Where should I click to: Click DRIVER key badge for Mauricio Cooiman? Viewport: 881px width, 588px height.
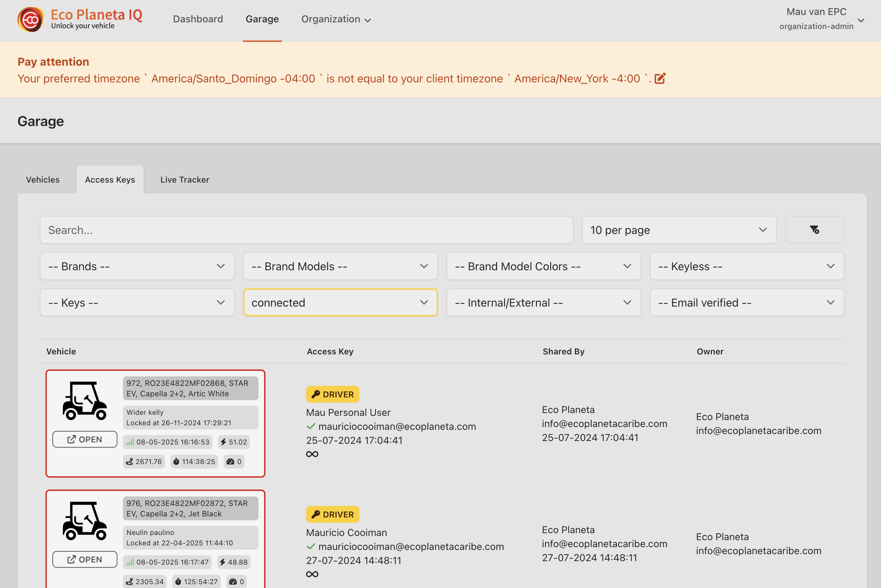pyautogui.click(x=333, y=514)
